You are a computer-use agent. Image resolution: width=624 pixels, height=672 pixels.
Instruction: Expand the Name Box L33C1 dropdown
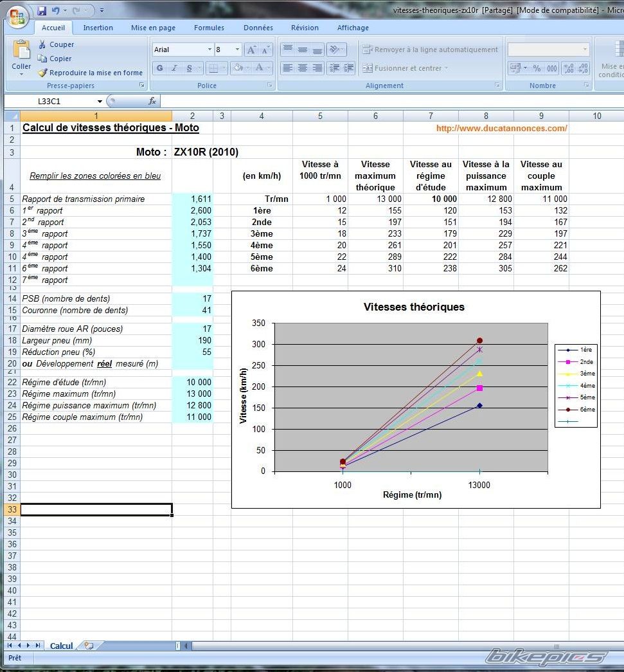point(100,102)
